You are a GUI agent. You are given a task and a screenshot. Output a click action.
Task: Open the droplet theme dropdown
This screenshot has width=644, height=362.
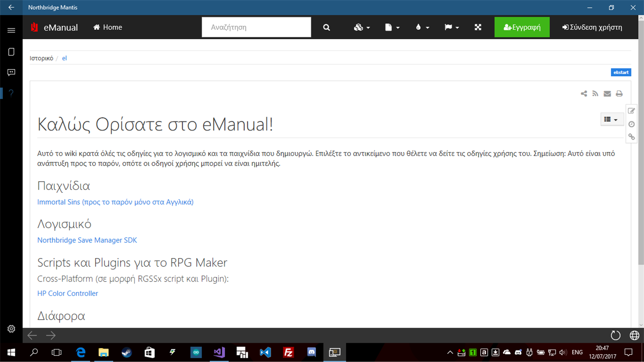click(x=422, y=27)
